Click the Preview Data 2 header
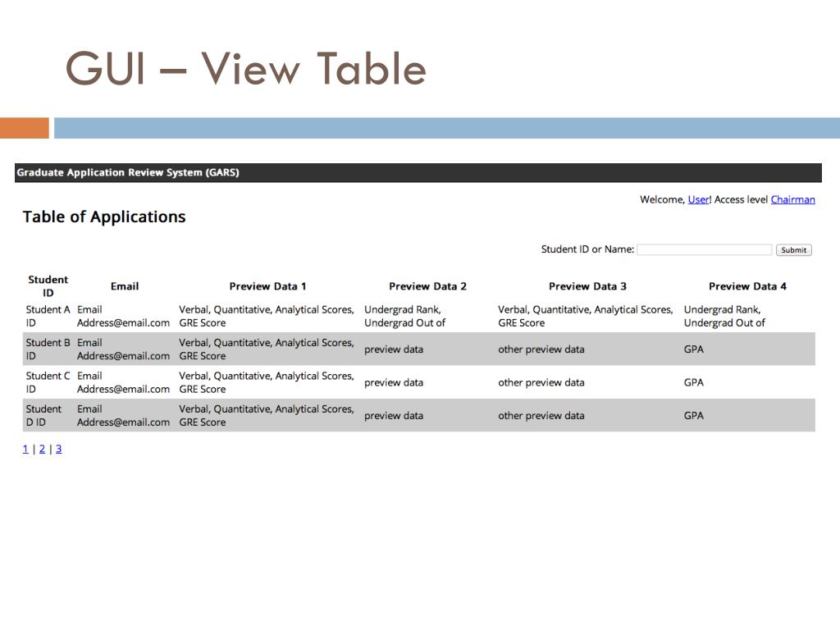The image size is (840, 630). (427, 286)
